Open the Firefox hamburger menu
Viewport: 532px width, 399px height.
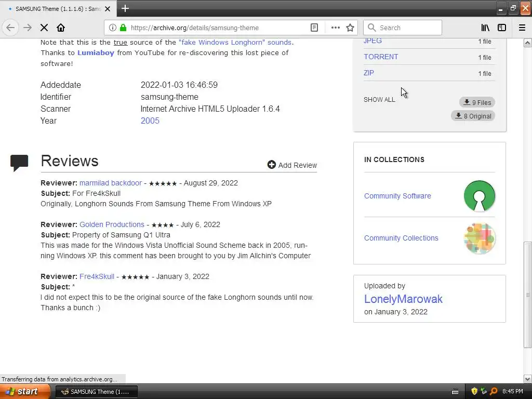pos(522,28)
